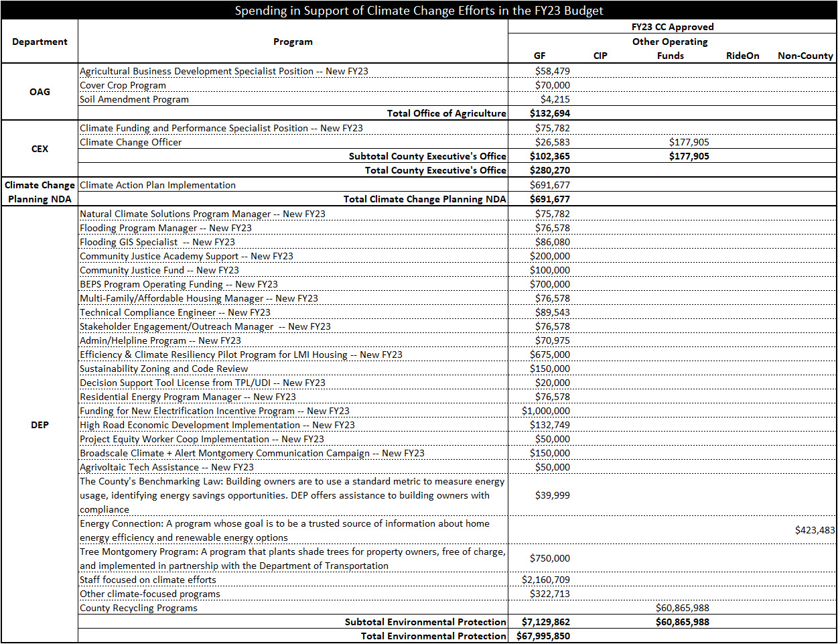
Task: Select the County Recycling Programs cell
Action: pyautogui.click(x=139, y=608)
